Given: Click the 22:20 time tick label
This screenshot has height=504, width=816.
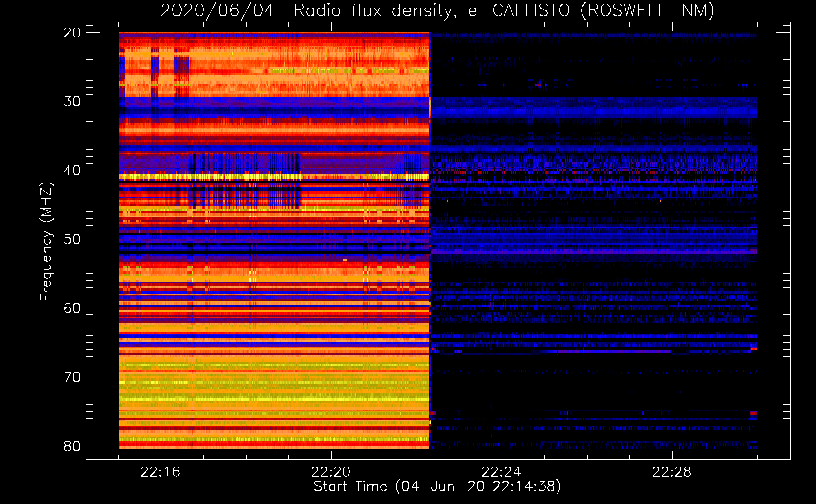Looking at the screenshot, I should (331, 472).
